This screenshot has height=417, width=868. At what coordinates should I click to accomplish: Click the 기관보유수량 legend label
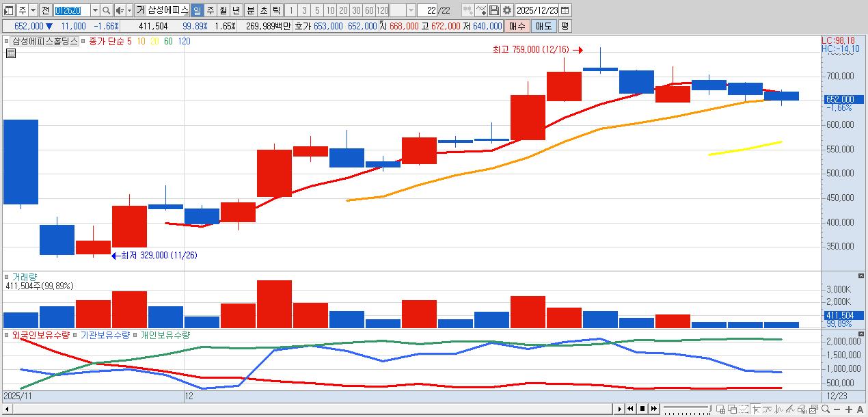click(x=105, y=335)
